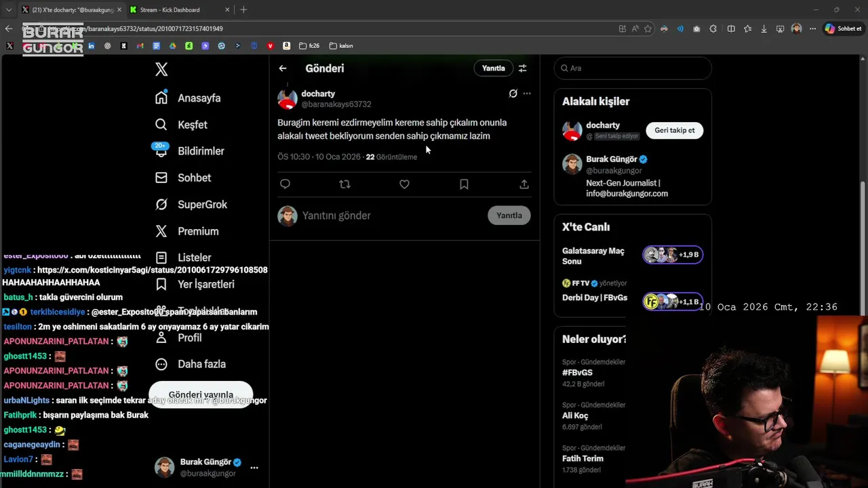Click Ara search field

[x=633, y=68]
